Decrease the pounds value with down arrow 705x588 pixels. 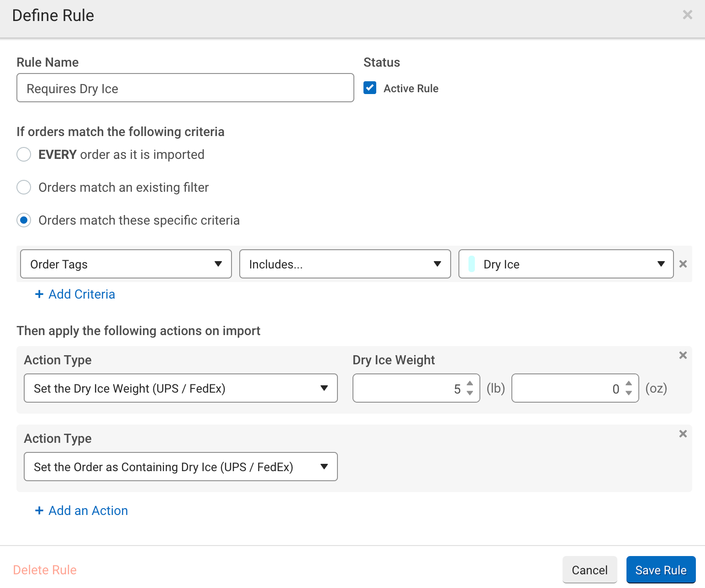(x=470, y=393)
